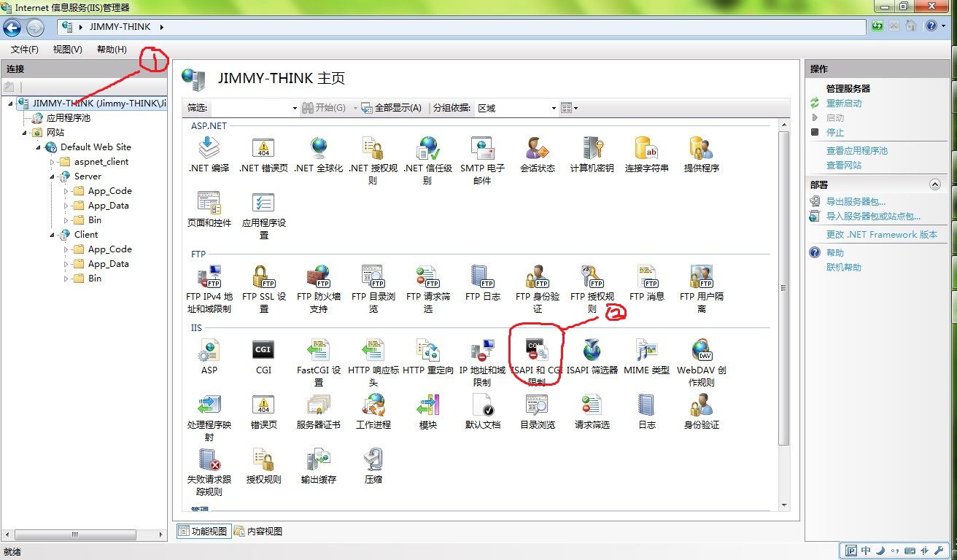Open FTP SSL 设置 lock icon
This screenshot has width=957, height=560.
coord(264,277)
